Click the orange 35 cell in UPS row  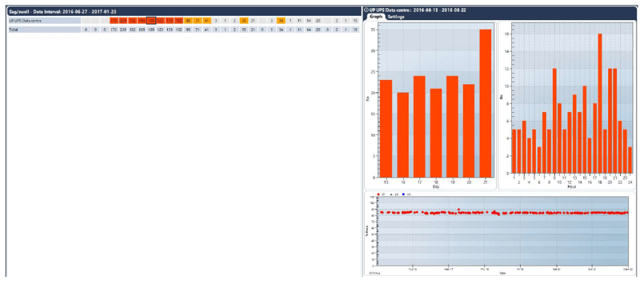243,21
